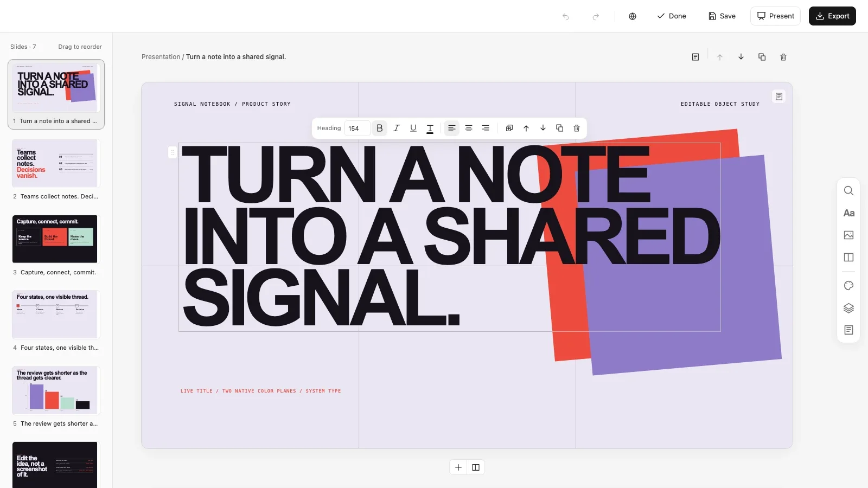Open the search tool in right sidebar
The image size is (868, 488).
849,191
